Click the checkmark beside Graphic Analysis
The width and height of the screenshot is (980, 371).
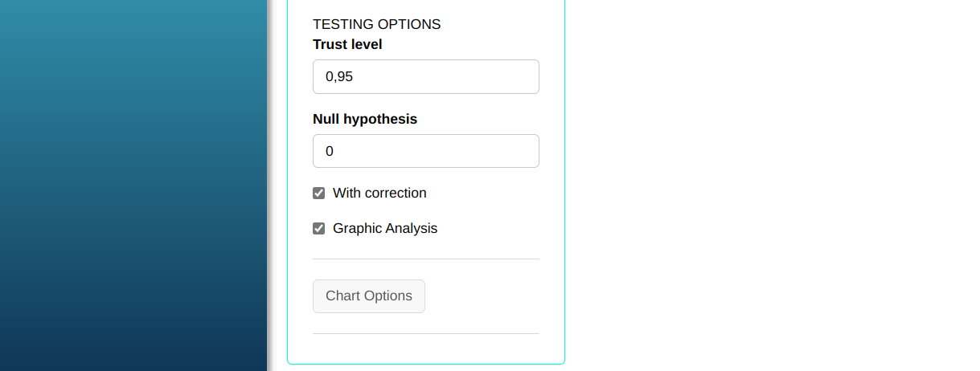[319, 229]
